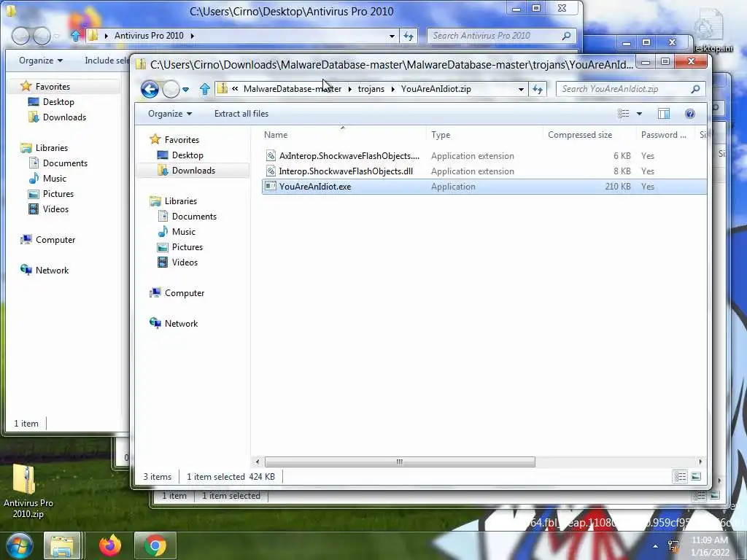The height and width of the screenshot is (560, 747).
Task: Sort by Compressed size column header
Action: coord(589,135)
